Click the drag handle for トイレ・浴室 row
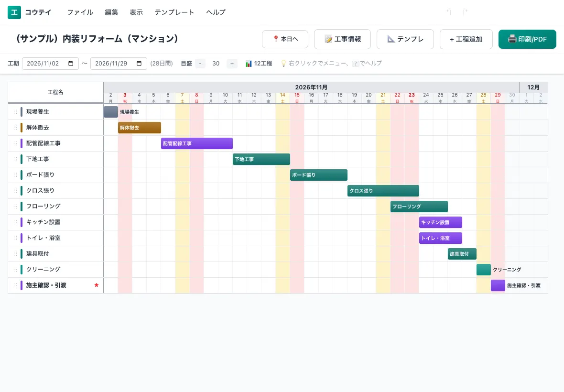This screenshot has width=564, height=392. (x=15, y=238)
